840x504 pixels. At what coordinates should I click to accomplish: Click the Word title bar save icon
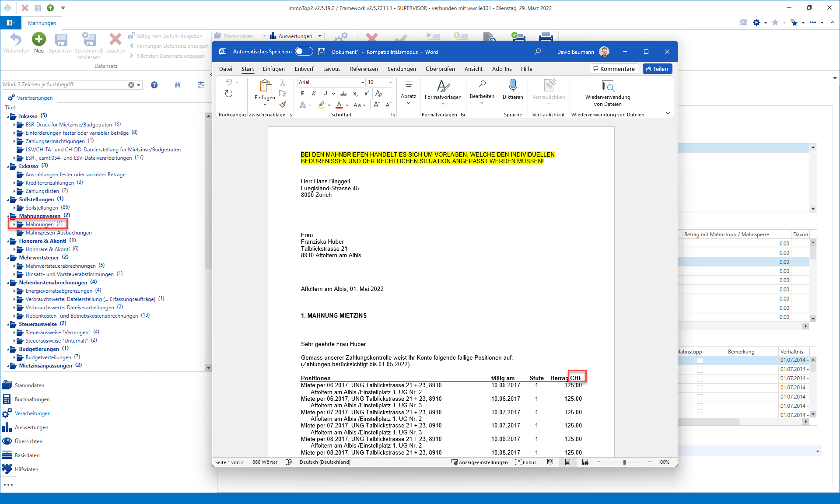(x=322, y=52)
